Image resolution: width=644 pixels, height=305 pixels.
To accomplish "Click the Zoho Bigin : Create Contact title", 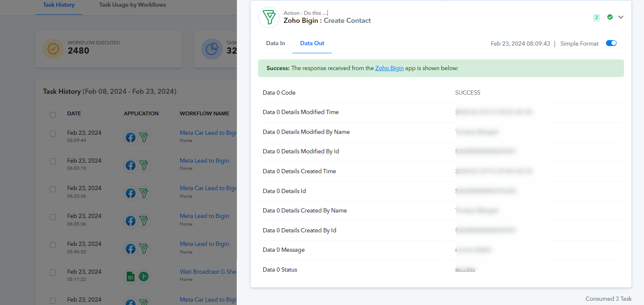I will (327, 20).
